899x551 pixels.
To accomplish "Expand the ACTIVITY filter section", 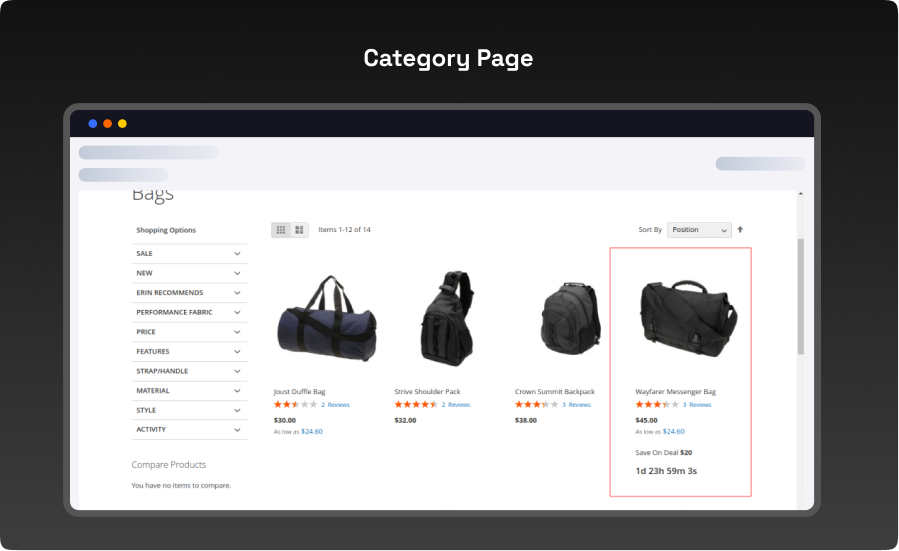I will 189,430.
